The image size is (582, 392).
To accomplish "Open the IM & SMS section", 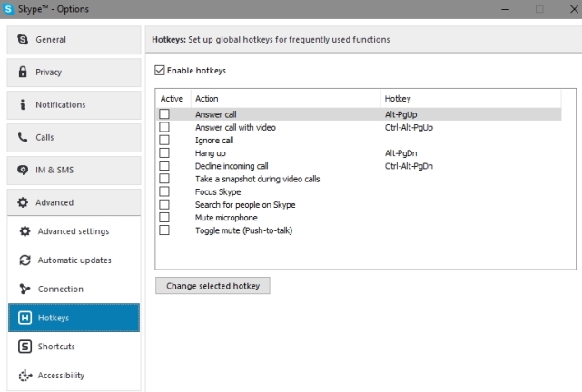I will click(x=74, y=171).
